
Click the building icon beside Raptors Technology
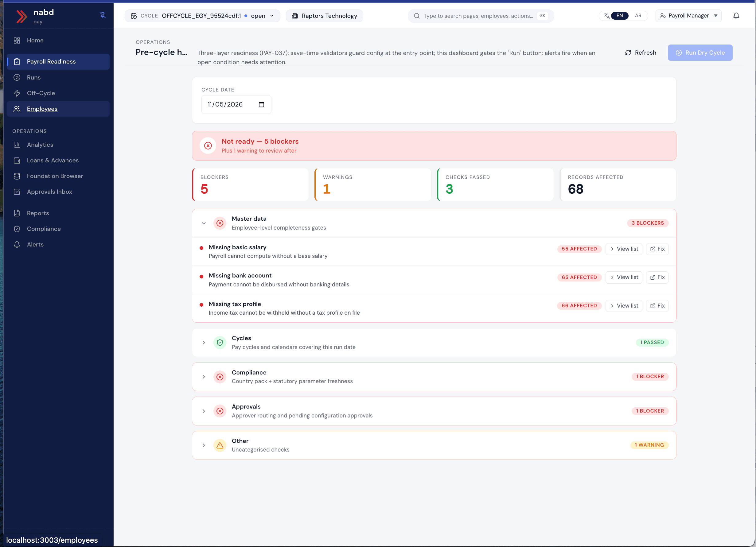[295, 16]
